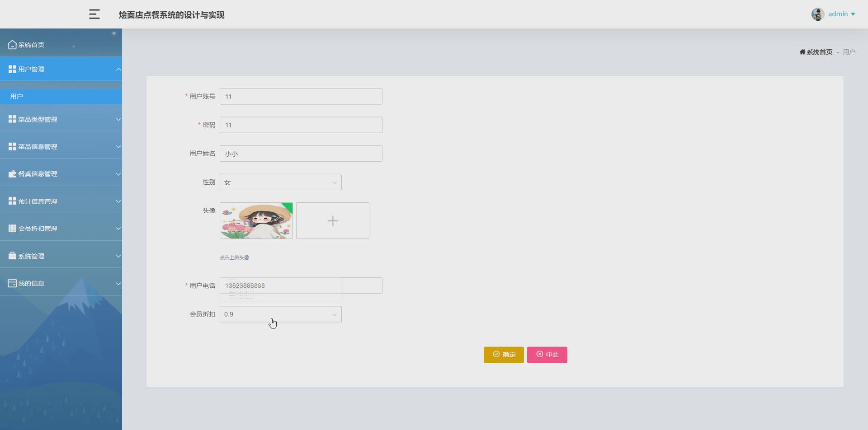The width and height of the screenshot is (868, 430).
Task: Open 会员折扣管理 menu label
Action: point(38,229)
